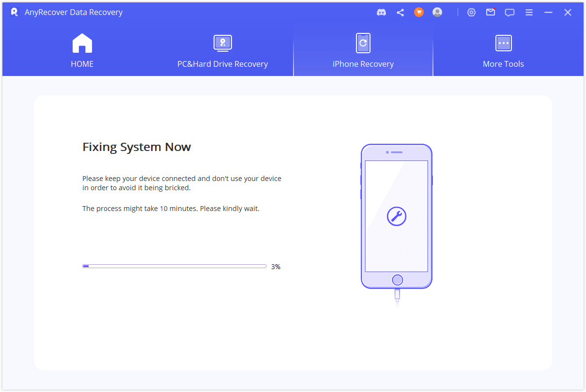Click the wrench icon on phone screen

coord(397,216)
